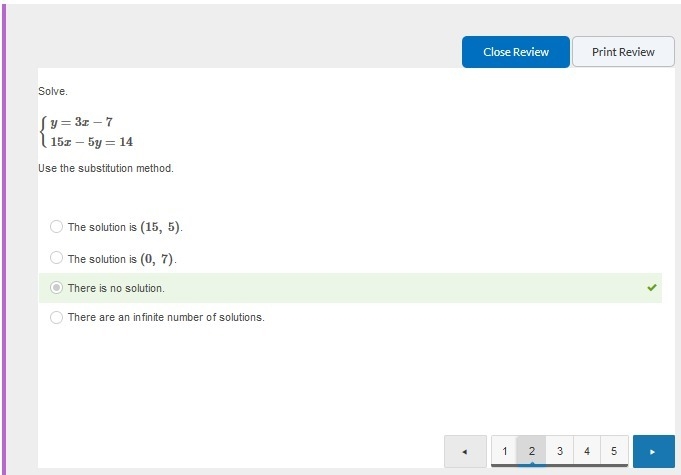The image size is (681, 475).
Task: Choose the 'There is no solution' radio
Action: coord(56,288)
